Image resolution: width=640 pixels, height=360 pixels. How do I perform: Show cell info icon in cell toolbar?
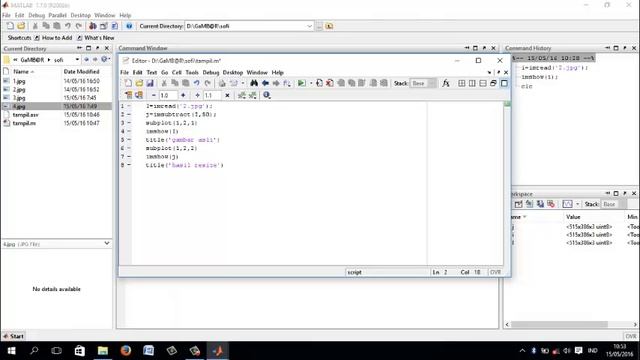[x=267, y=95]
